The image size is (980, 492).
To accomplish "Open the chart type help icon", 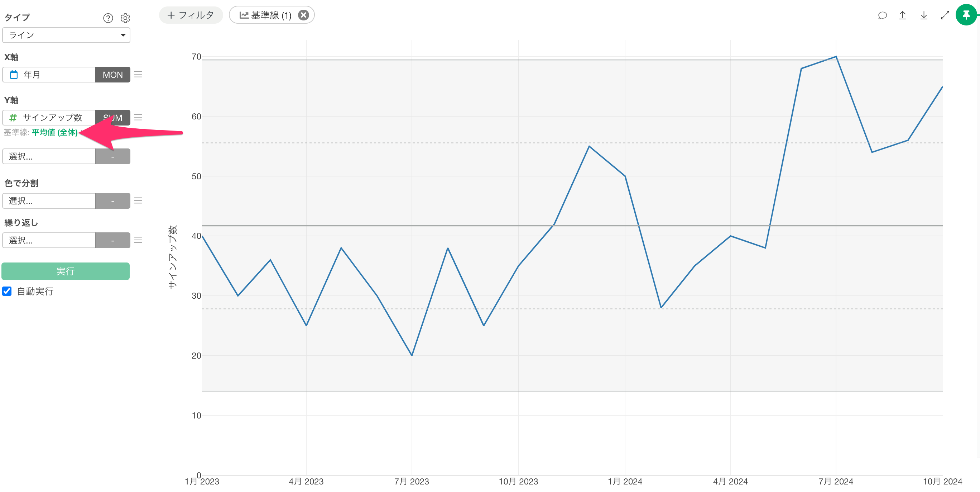I will click(108, 18).
